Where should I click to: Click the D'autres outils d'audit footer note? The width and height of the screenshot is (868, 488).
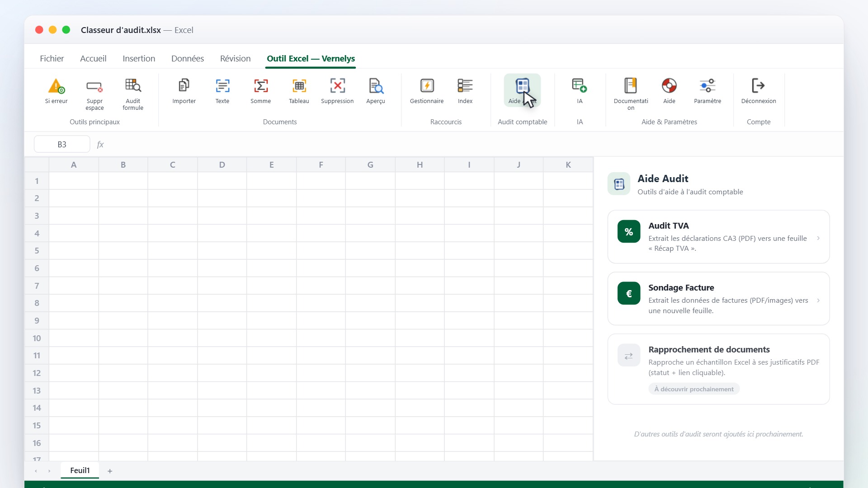[x=718, y=434]
